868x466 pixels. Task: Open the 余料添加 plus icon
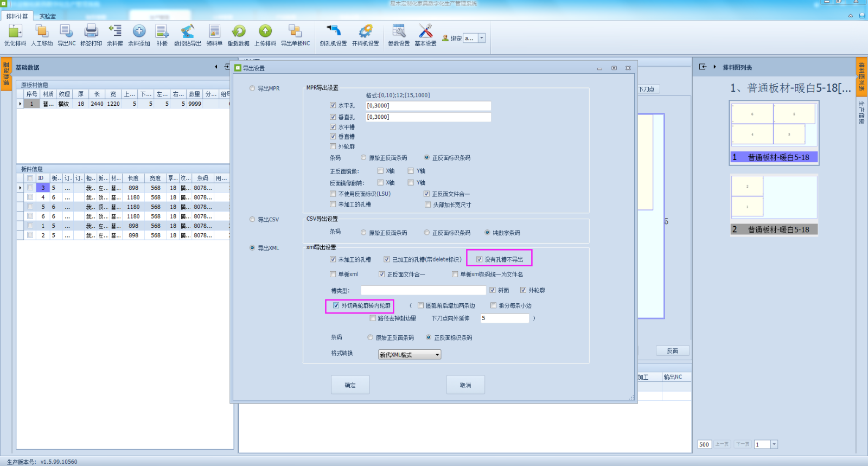pyautogui.click(x=139, y=31)
